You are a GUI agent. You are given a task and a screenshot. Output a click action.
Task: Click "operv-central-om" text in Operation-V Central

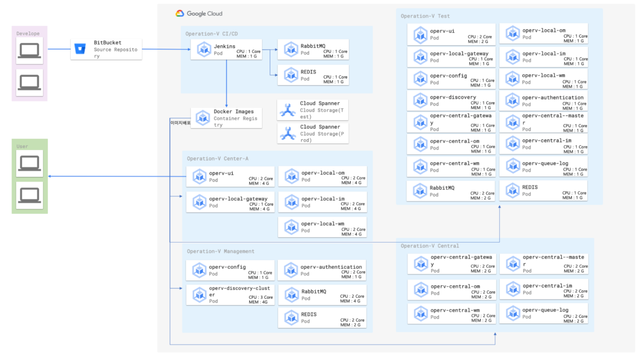455,287
